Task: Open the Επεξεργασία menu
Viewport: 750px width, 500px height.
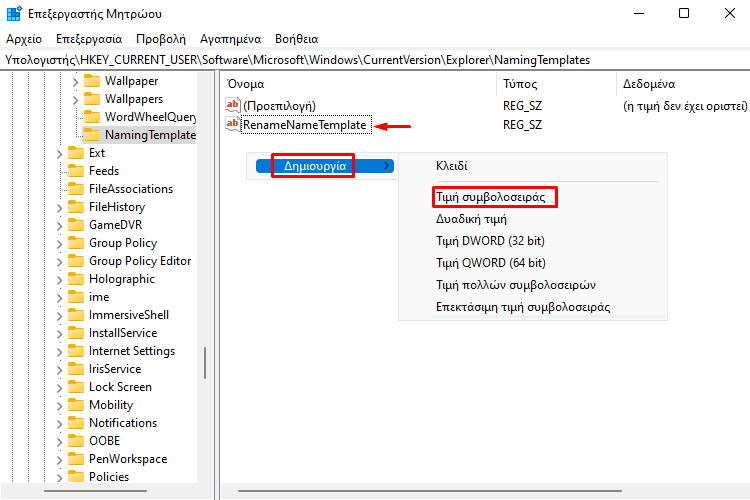Action: [89, 39]
